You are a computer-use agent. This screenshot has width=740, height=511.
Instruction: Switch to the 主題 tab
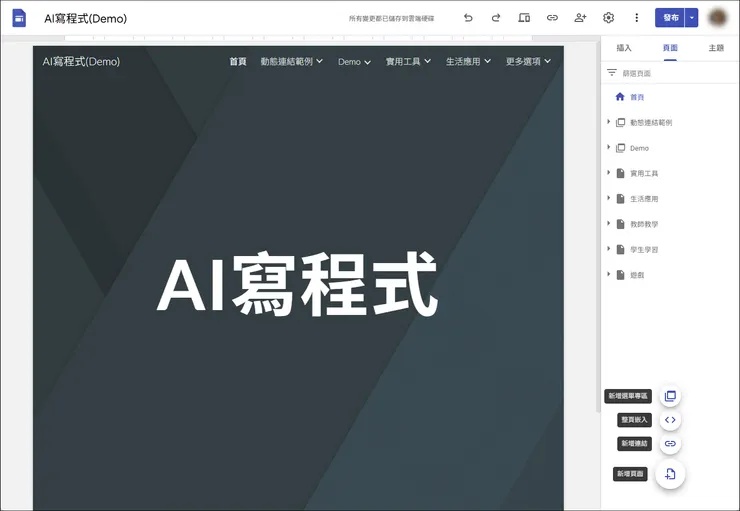716,48
